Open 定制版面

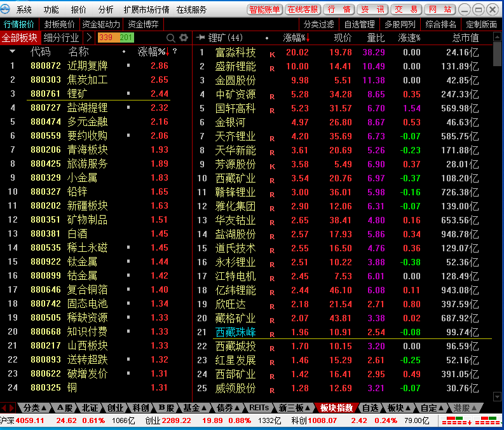click(x=482, y=24)
